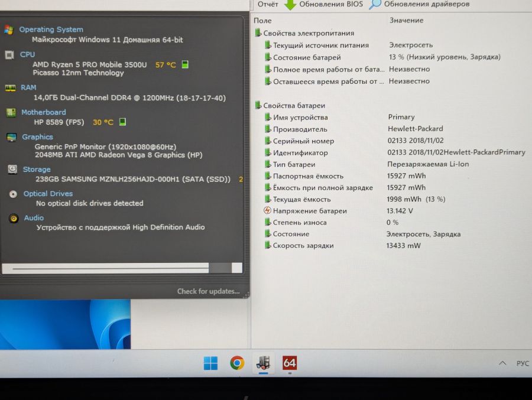The height and width of the screenshot is (400, 532).
Task: Click the magnifier driver updates icon
Action: point(375,4)
